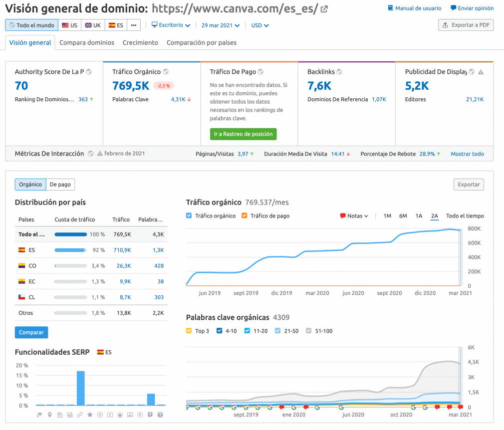Click the question speech bubble SERP icon

point(150,415)
